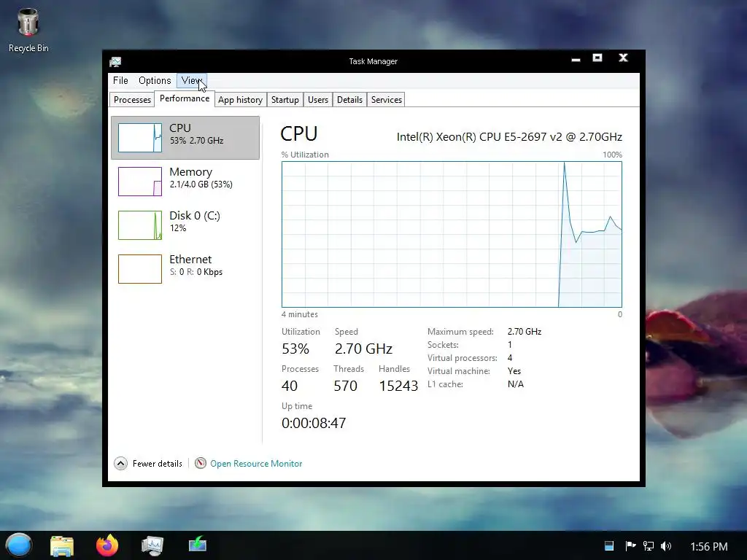Open Firefox from the taskbar
747x560 pixels.
107,545
